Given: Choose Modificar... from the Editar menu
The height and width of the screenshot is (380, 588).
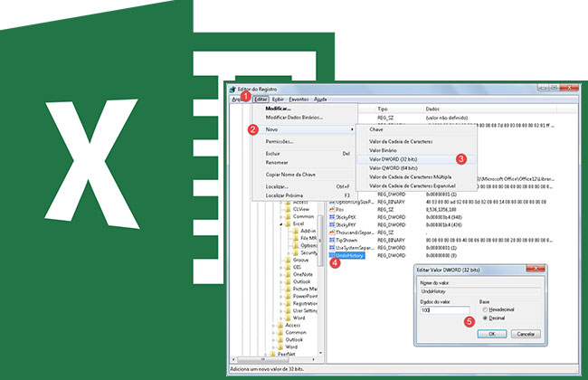Looking at the screenshot, I should [305, 109].
